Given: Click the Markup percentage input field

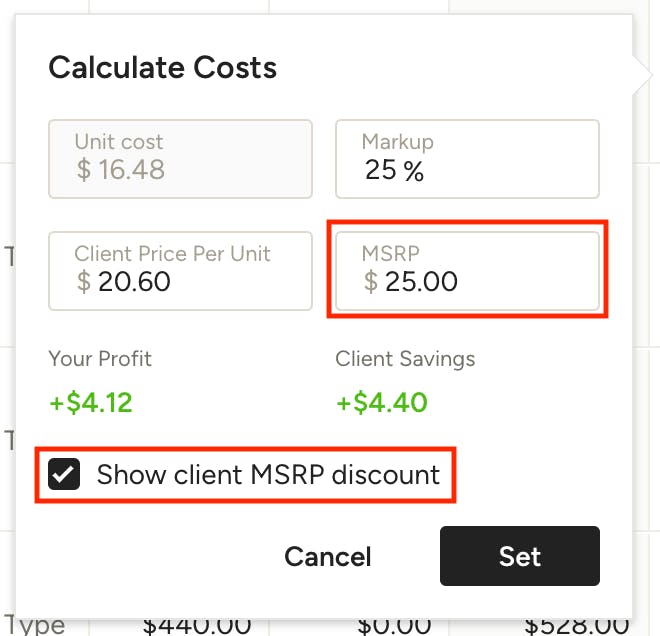Looking at the screenshot, I should click(467, 159).
